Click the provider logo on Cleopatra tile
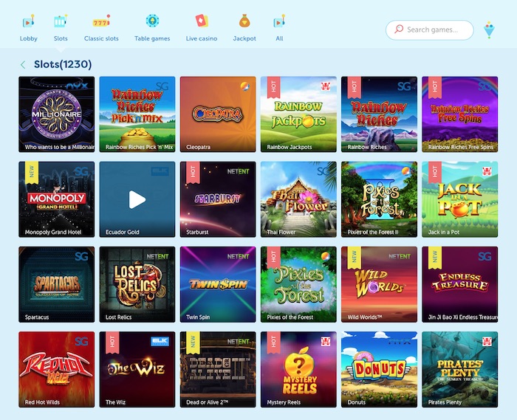 (245, 86)
